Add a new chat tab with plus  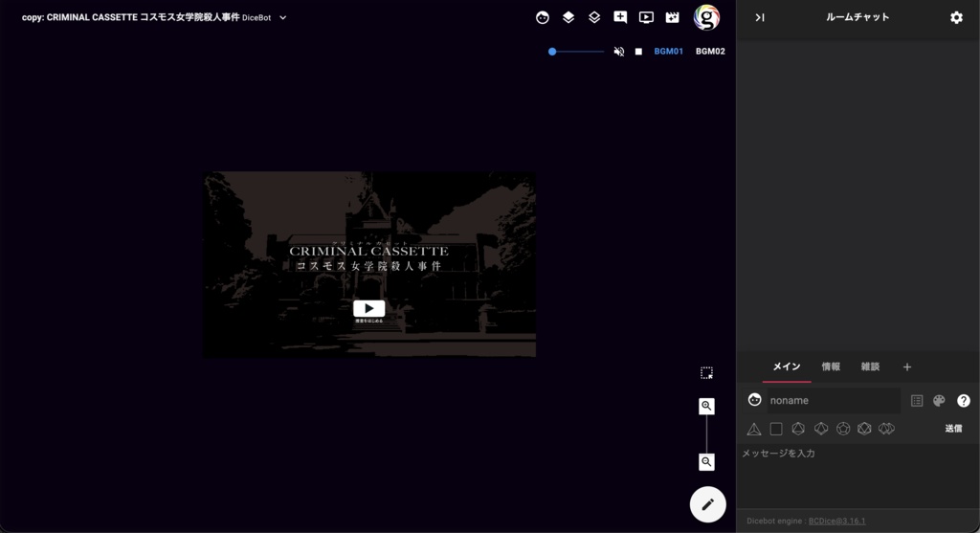pyautogui.click(x=907, y=367)
